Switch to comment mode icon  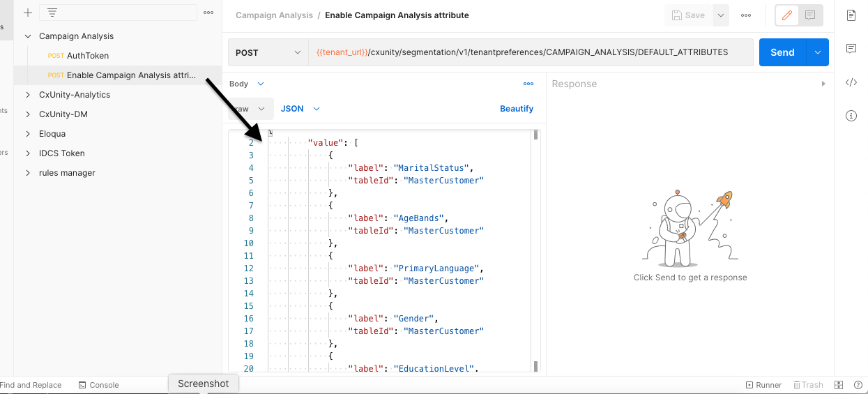tap(810, 15)
